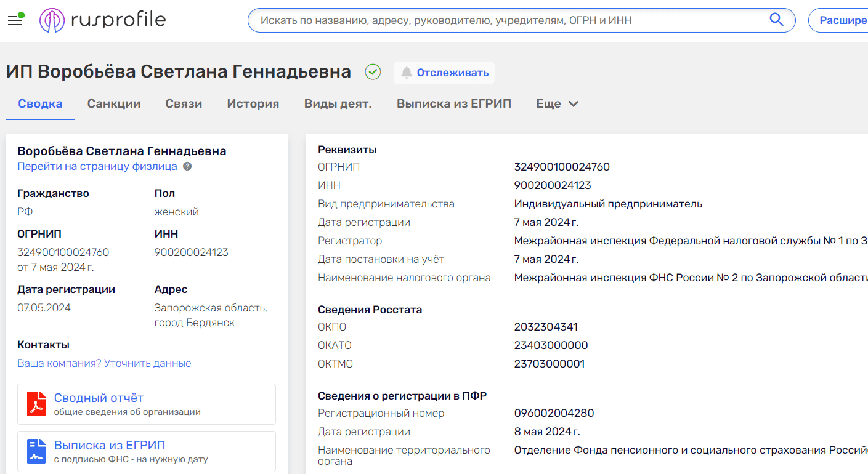This screenshot has height=474, width=868.
Task: Expand the Еще tab dropdown
Action: coord(556,103)
